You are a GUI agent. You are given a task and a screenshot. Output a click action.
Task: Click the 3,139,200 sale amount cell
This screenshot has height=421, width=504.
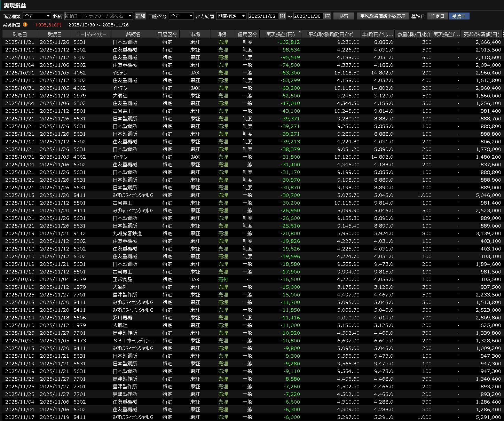(x=488, y=233)
